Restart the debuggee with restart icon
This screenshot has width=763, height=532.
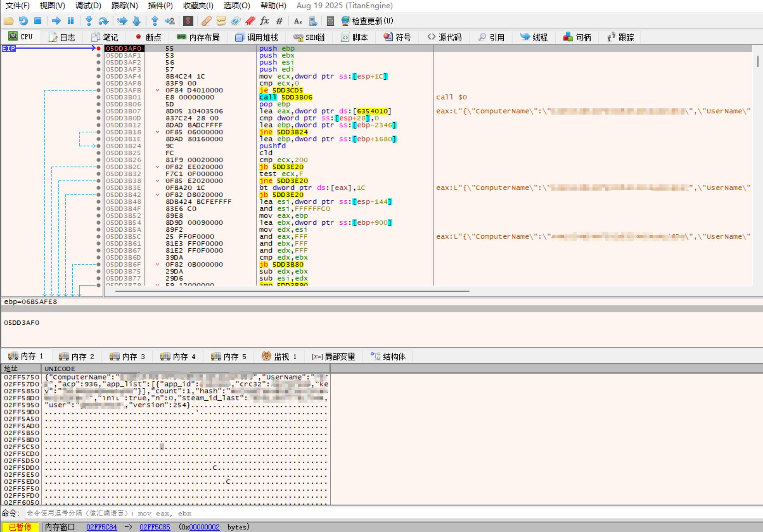pos(23,21)
